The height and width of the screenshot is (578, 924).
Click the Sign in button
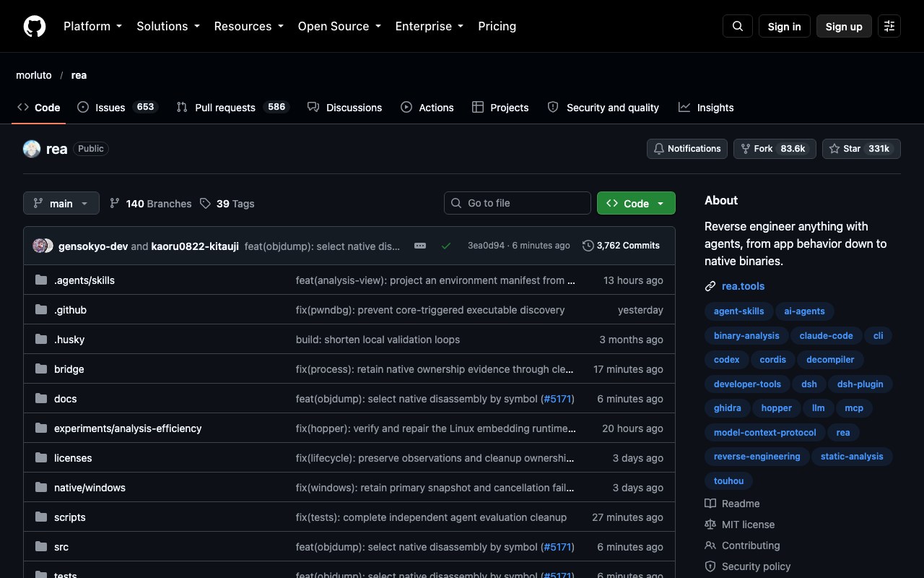pos(785,26)
